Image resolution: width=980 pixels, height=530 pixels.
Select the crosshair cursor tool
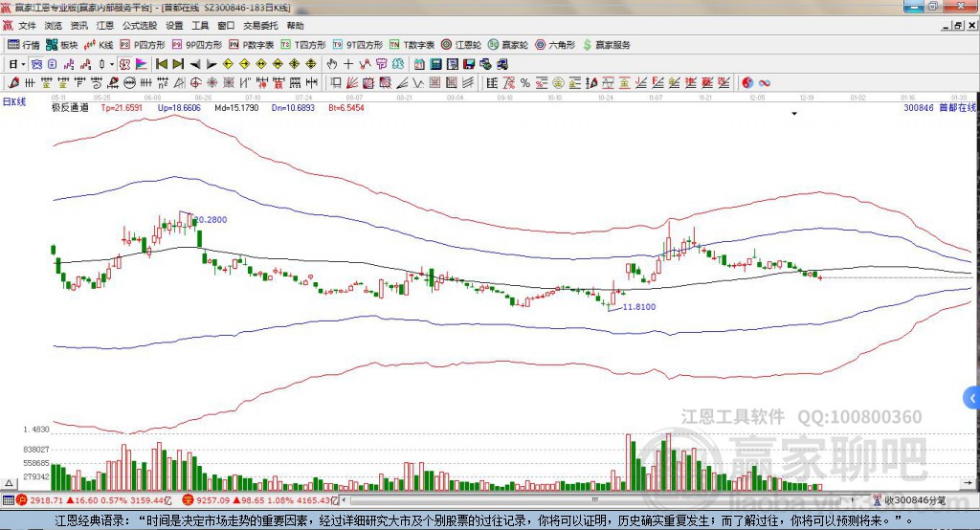coord(348,64)
